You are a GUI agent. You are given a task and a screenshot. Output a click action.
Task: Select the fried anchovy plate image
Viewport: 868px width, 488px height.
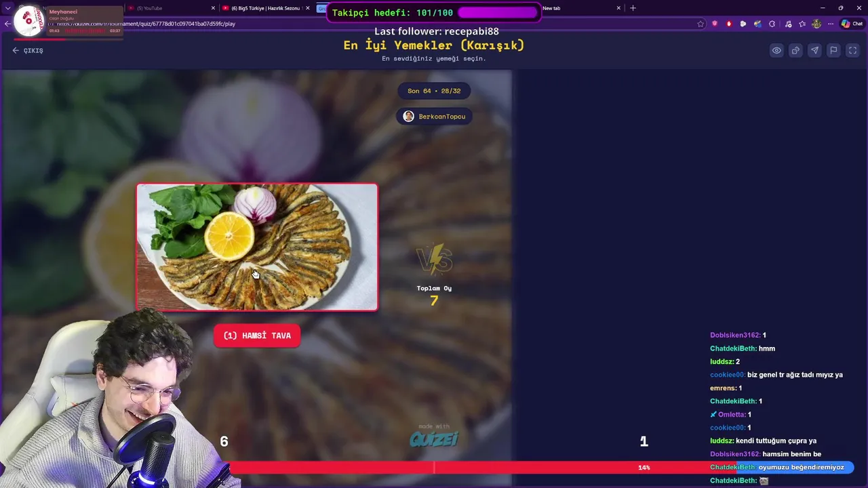point(257,247)
